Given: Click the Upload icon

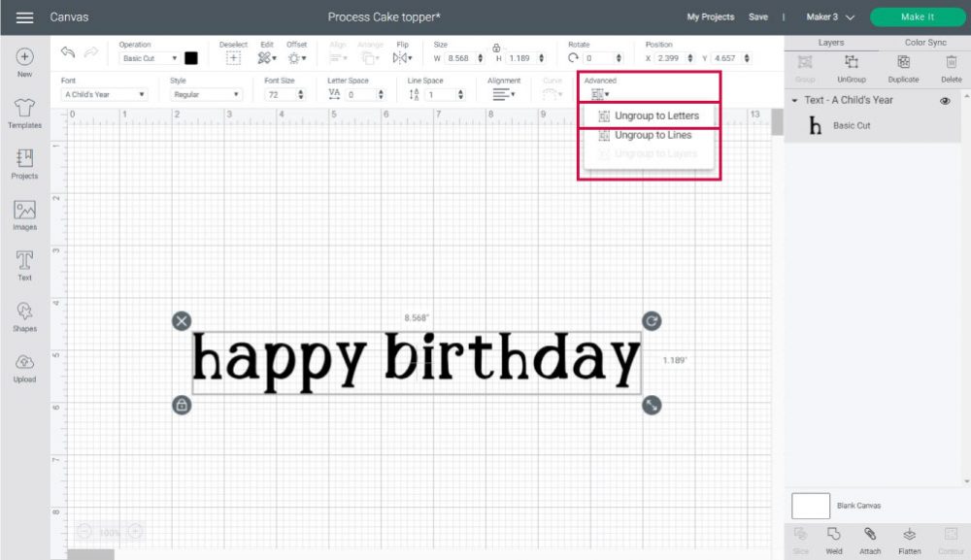Looking at the screenshot, I should coord(24,365).
